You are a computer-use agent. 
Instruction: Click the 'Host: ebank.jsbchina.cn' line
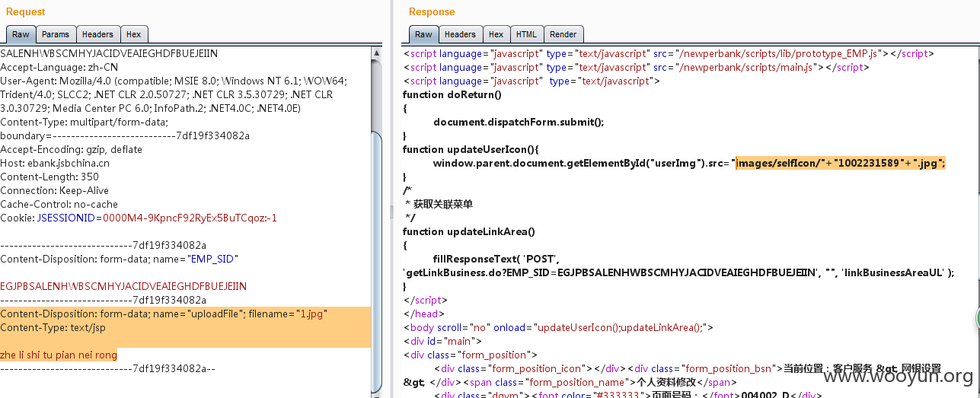[55, 163]
